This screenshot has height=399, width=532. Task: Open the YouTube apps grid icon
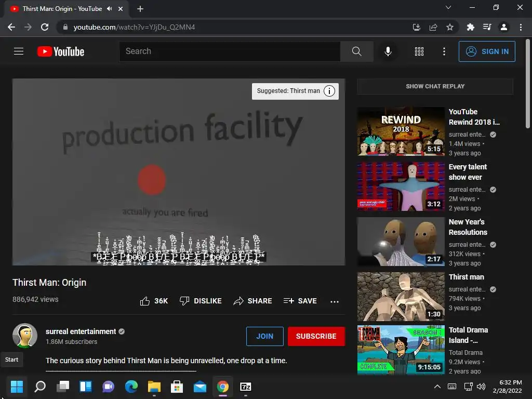pos(419,51)
